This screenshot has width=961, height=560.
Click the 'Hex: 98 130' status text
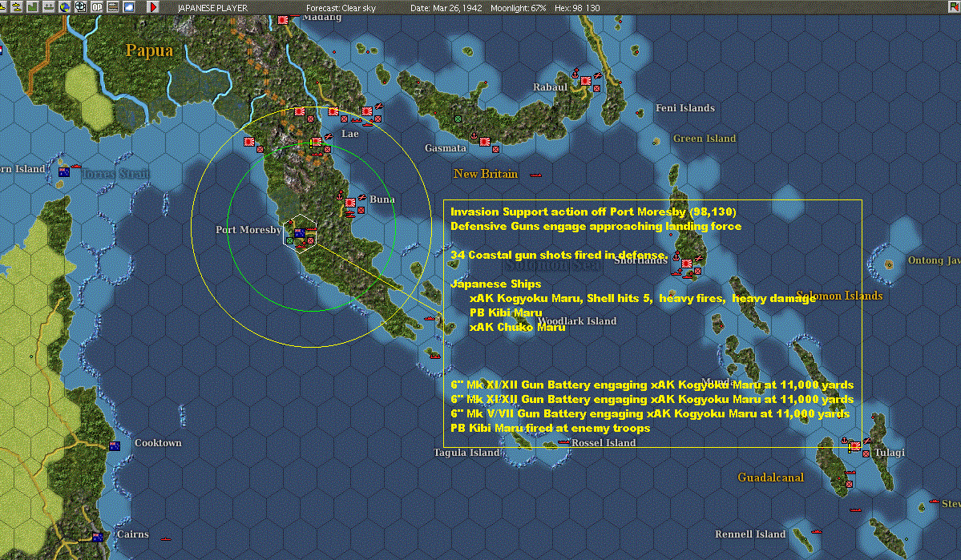tap(577, 8)
